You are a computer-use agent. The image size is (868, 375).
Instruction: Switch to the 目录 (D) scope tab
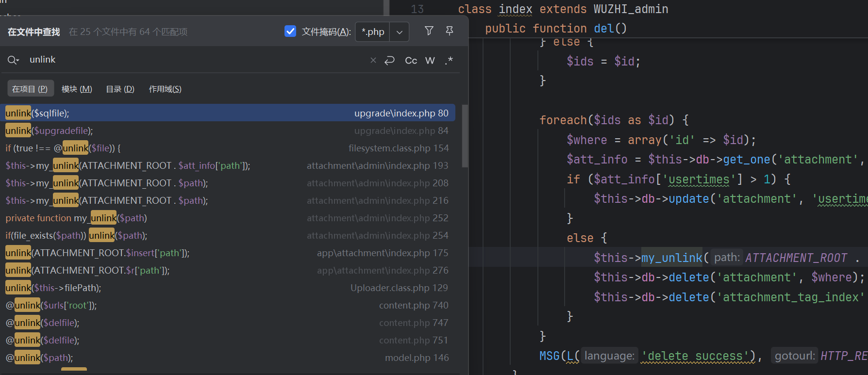point(120,89)
